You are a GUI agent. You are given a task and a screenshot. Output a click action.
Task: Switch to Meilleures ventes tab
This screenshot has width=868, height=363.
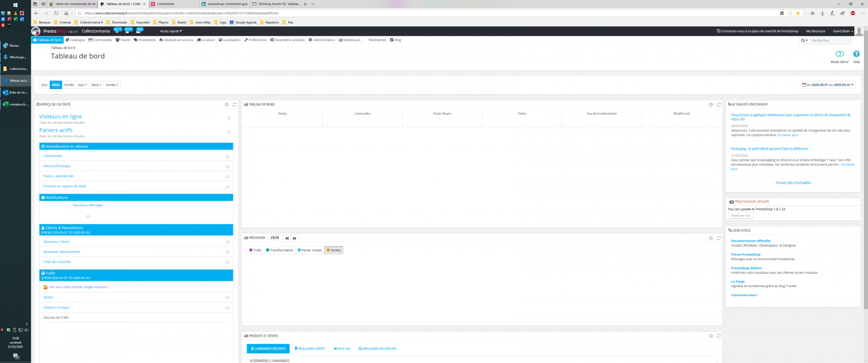point(310,349)
